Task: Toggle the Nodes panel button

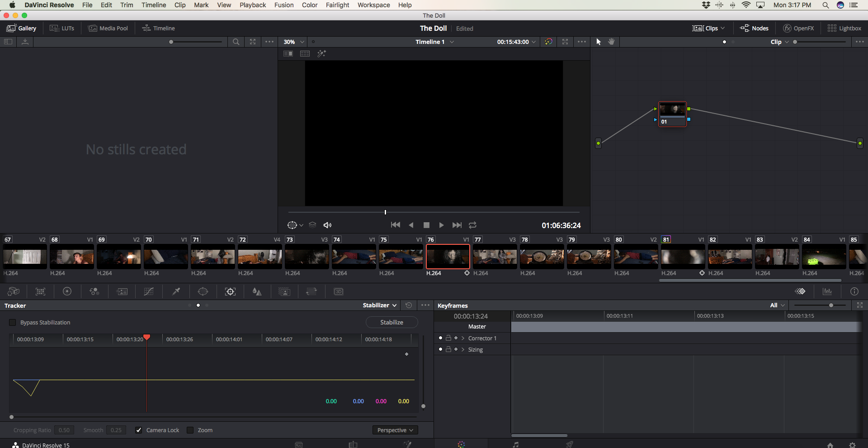Action: pos(754,28)
